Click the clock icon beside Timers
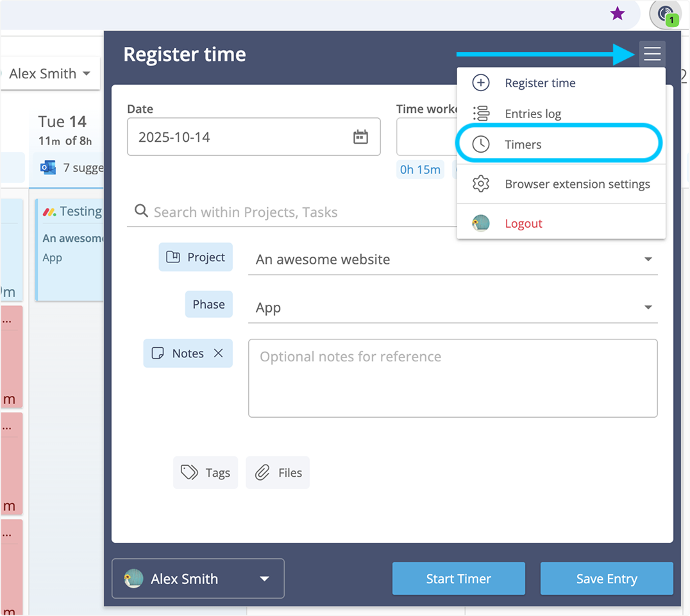690x616 pixels. pyautogui.click(x=480, y=144)
